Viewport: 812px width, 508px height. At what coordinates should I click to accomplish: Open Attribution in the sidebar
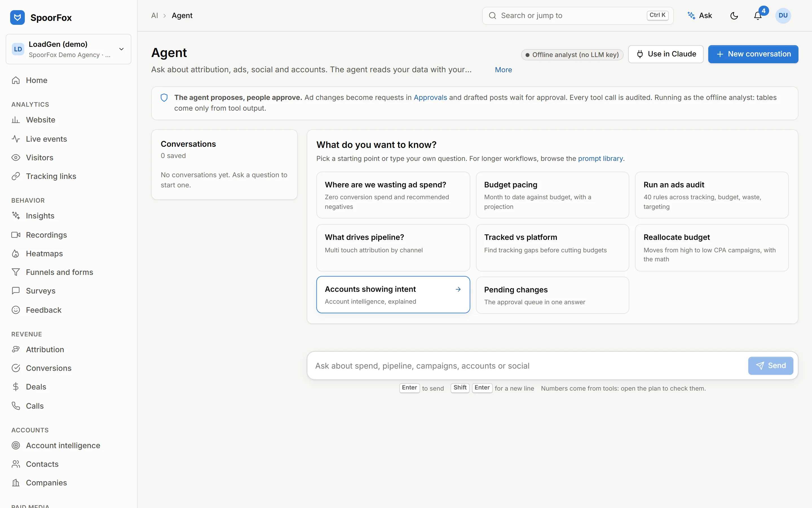(69, 349)
